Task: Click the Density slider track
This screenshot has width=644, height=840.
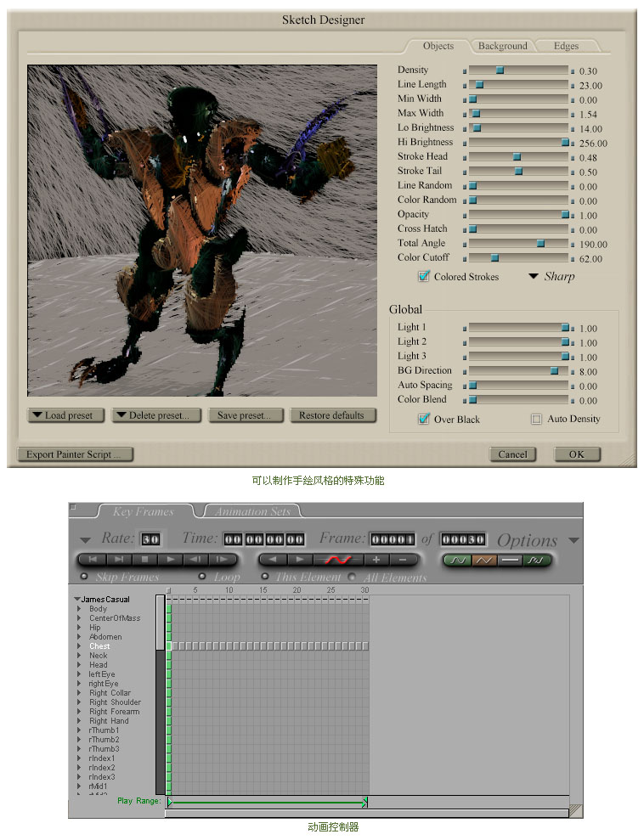Action: (x=518, y=70)
